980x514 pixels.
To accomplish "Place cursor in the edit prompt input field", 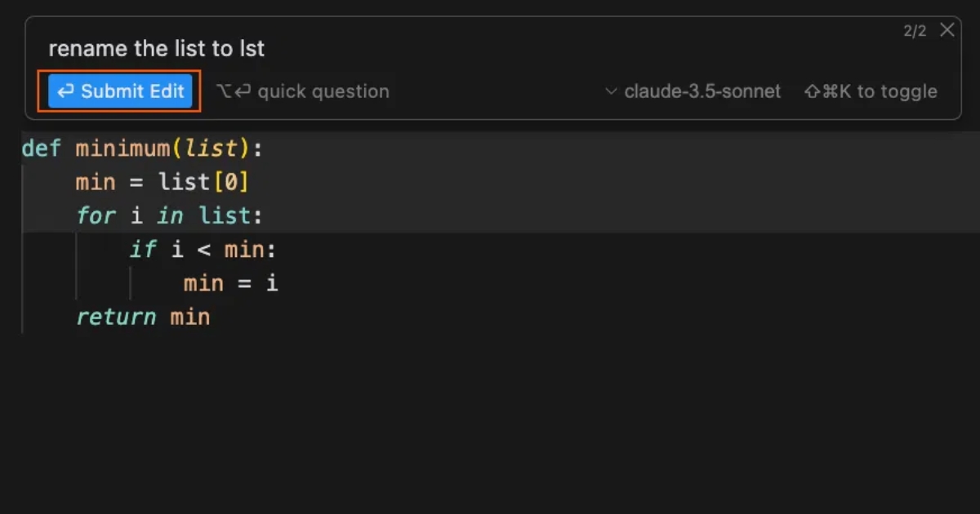I will (x=327, y=48).
